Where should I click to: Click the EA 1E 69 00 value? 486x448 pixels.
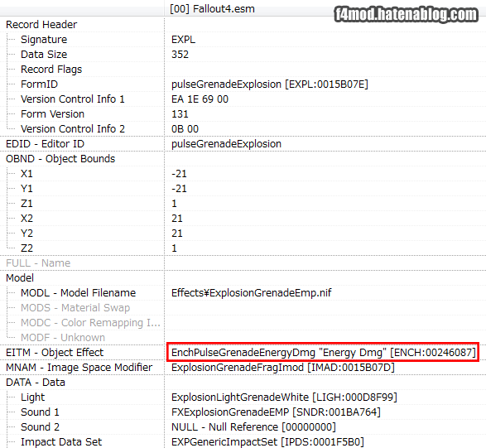[200, 99]
